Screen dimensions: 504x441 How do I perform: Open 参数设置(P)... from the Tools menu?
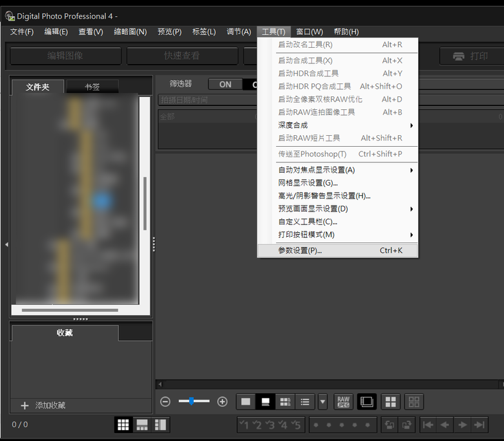point(337,251)
